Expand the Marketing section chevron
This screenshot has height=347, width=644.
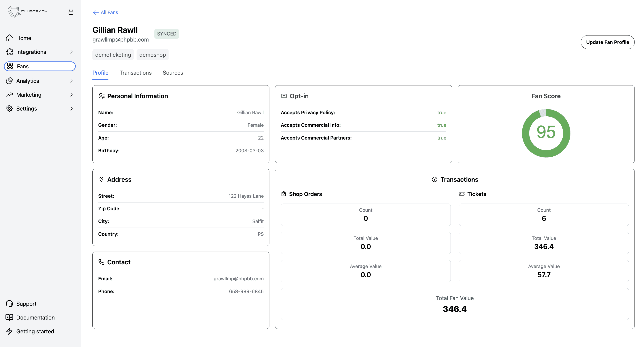tap(71, 95)
